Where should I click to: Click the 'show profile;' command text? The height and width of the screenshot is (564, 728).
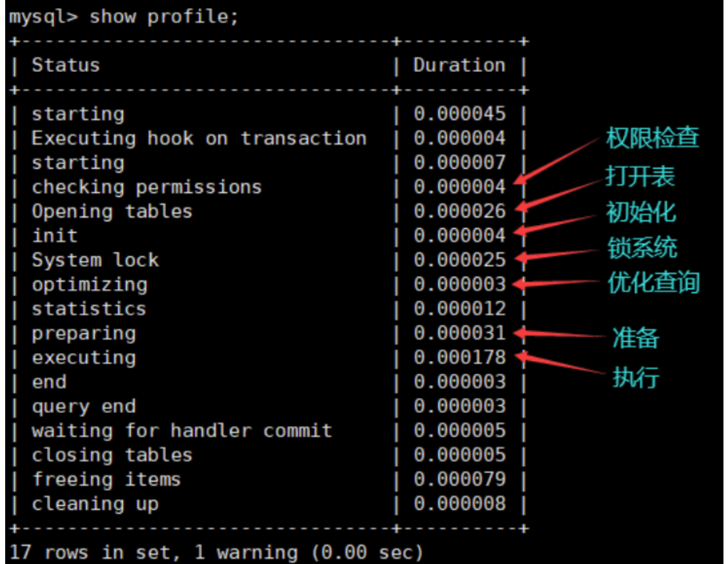coord(164,17)
